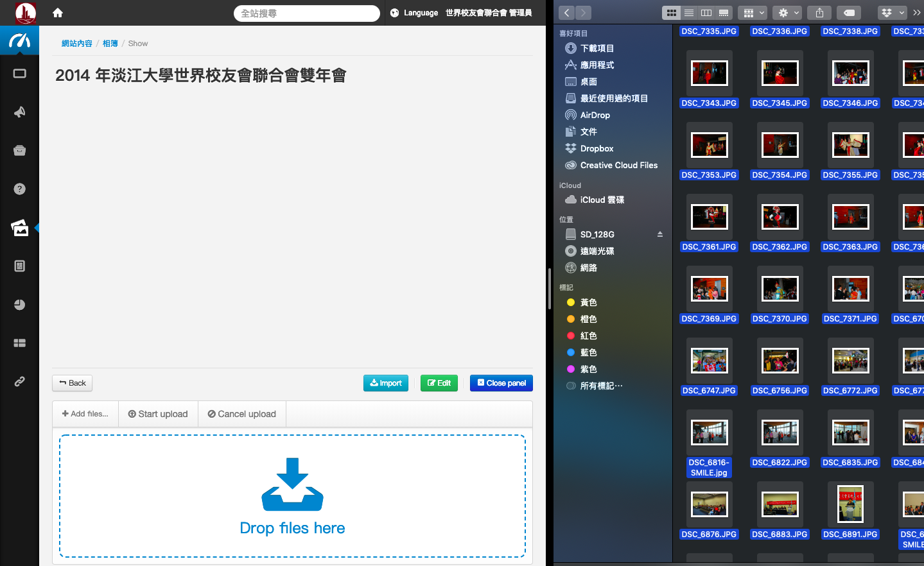Image resolution: width=924 pixels, height=566 pixels.
Task: Show more Finder toolbar items chevron
Action: pos(917,13)
